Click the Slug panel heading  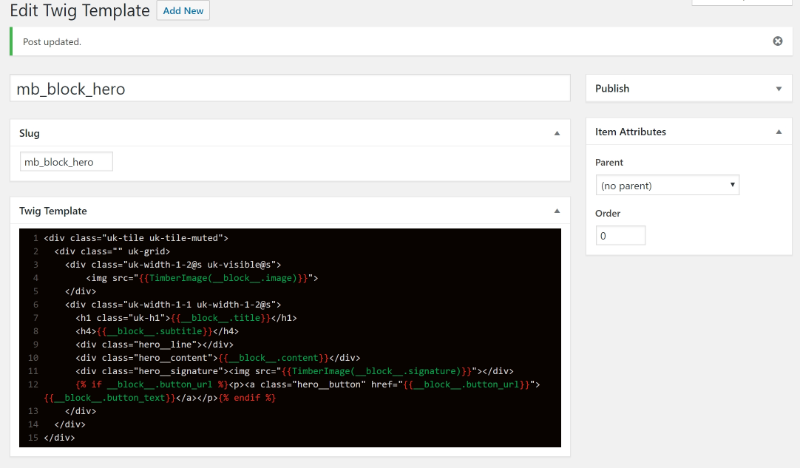[29, 133]
